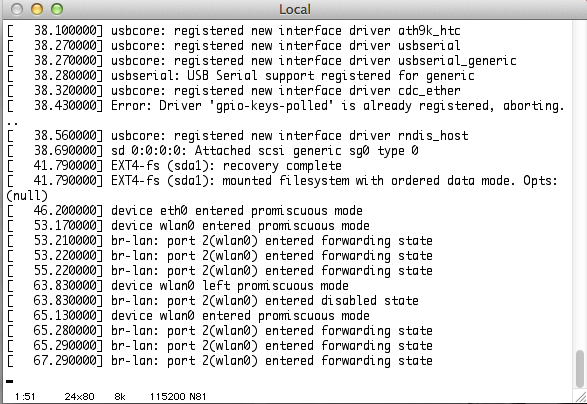Click the green zoom window button
The image size is (587, 404).
(x=57, y=9)
